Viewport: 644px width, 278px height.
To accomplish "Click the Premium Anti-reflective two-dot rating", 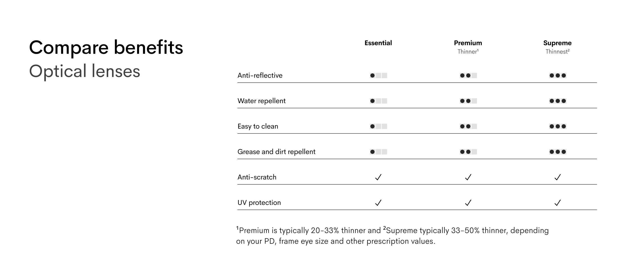I will [468, 75].
